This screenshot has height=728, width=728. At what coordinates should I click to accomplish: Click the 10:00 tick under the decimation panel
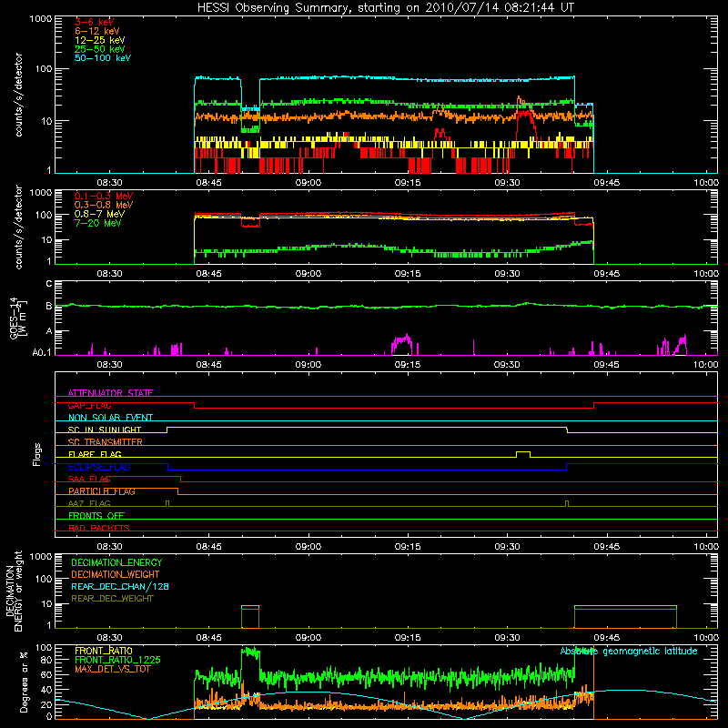pos(706,638)
